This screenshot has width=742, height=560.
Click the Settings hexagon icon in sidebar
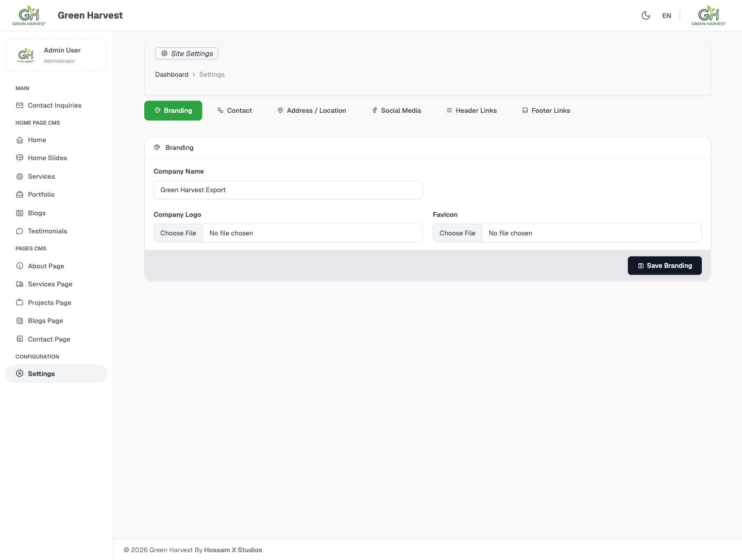tap(20, 374)
